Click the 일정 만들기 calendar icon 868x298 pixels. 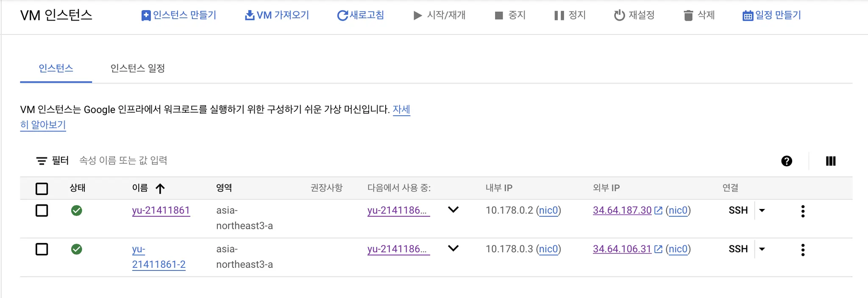[748, 16]
